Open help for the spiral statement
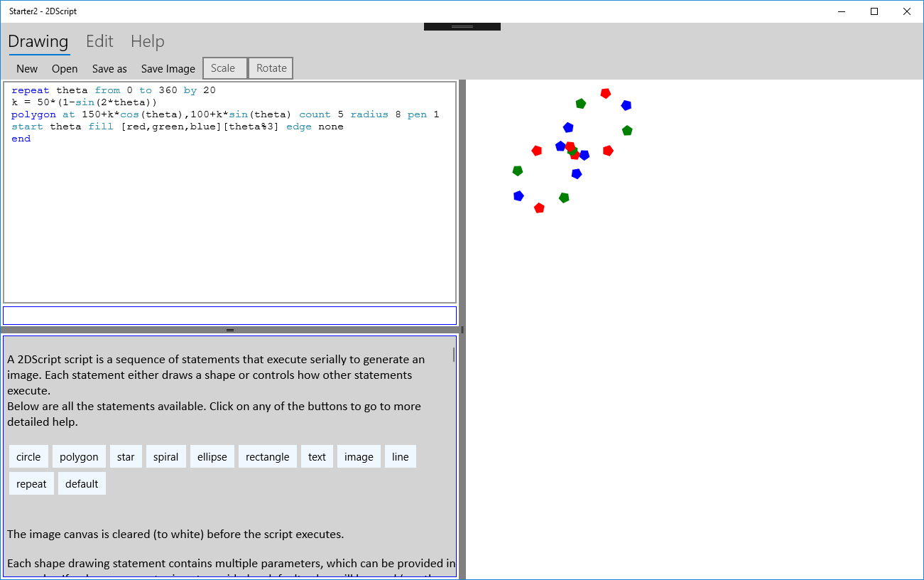924x580 pixels. tap(166, 456)
